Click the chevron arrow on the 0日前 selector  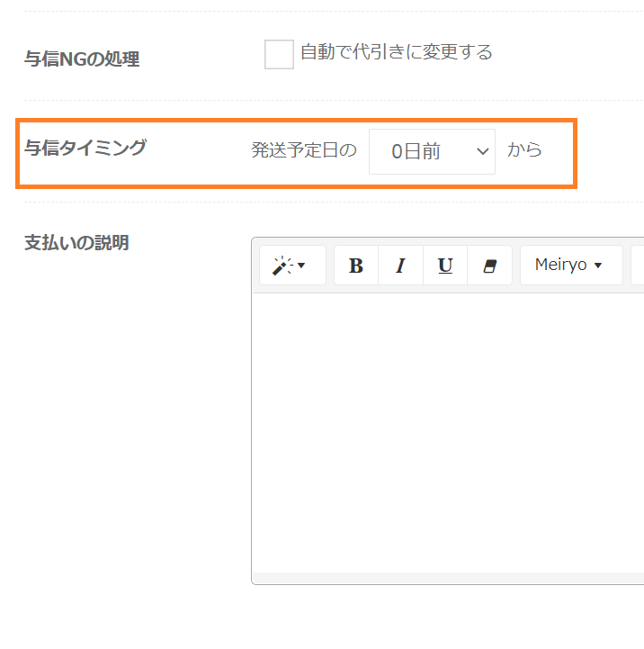pyautogui.click(x=483, y=151)
